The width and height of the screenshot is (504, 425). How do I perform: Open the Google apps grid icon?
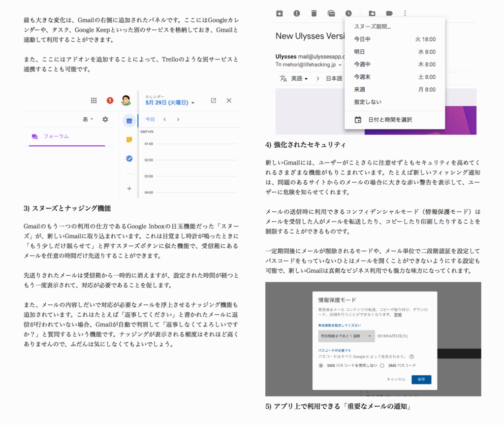pyautogui.click(x=94, y=100)
